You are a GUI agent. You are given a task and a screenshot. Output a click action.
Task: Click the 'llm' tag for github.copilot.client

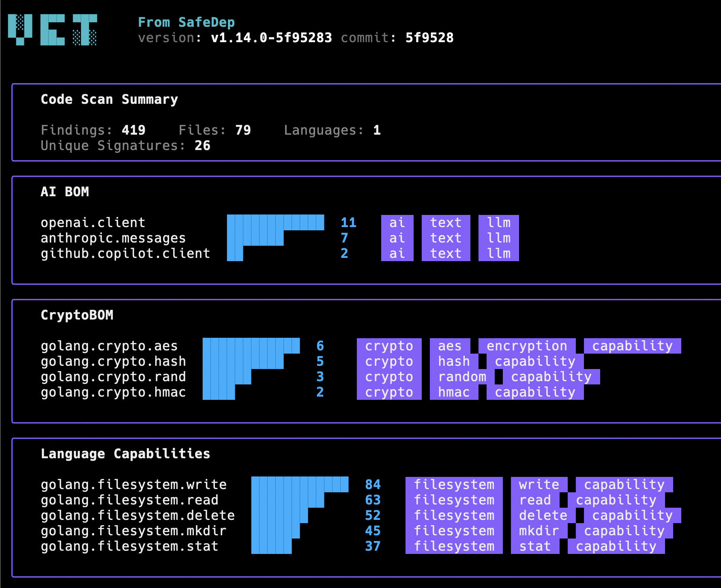[x=498, y=253]
